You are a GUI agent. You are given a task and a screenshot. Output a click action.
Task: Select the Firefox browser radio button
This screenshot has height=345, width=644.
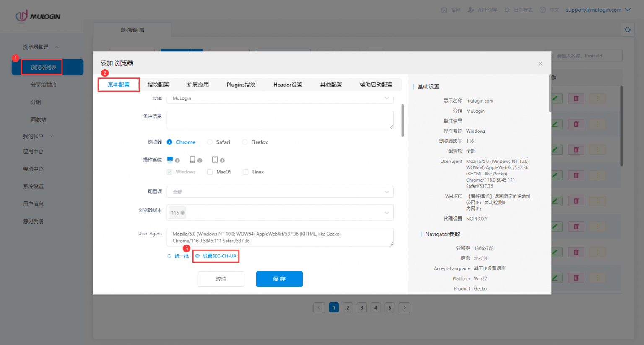[x=245, y=142]
